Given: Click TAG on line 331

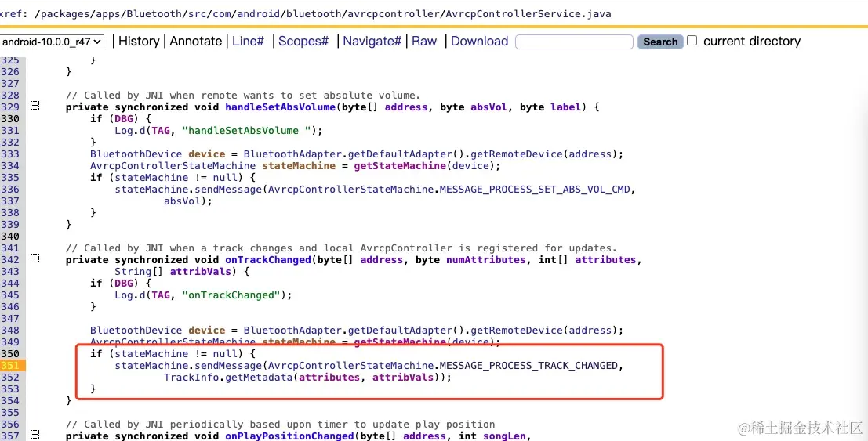Looking at the screenshot, I should click(161, 131).
